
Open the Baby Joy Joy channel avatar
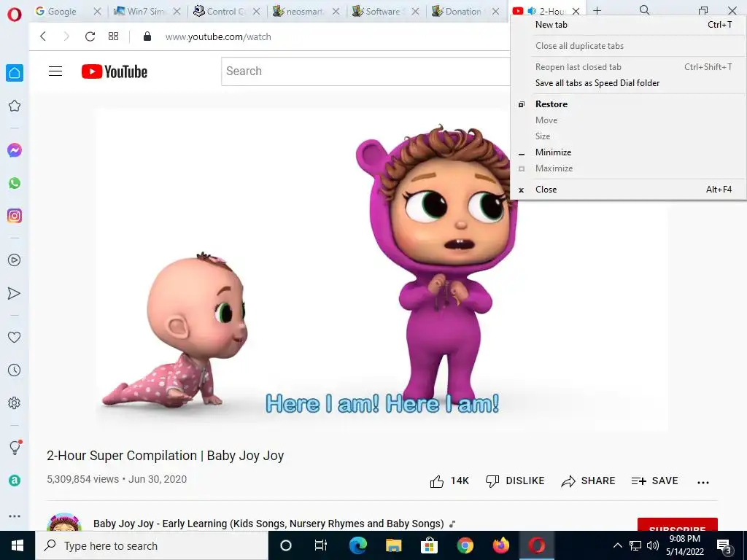click(x=64, y=522)
